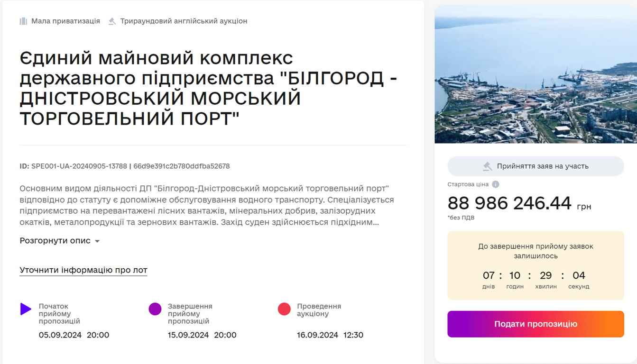Select the purple play marker for Початок прийому пропозицій

26,309
